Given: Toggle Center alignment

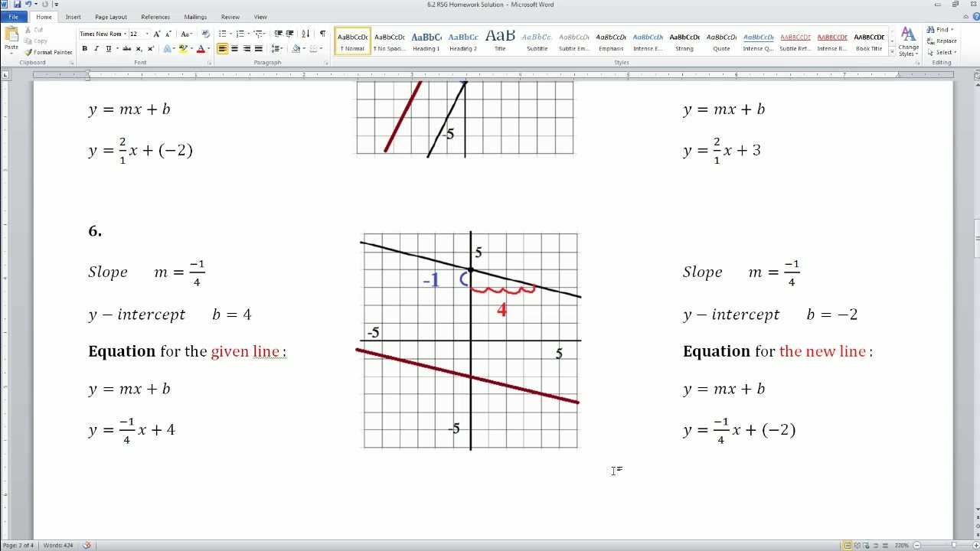Looking at the screenshot, I should [234, 49].
